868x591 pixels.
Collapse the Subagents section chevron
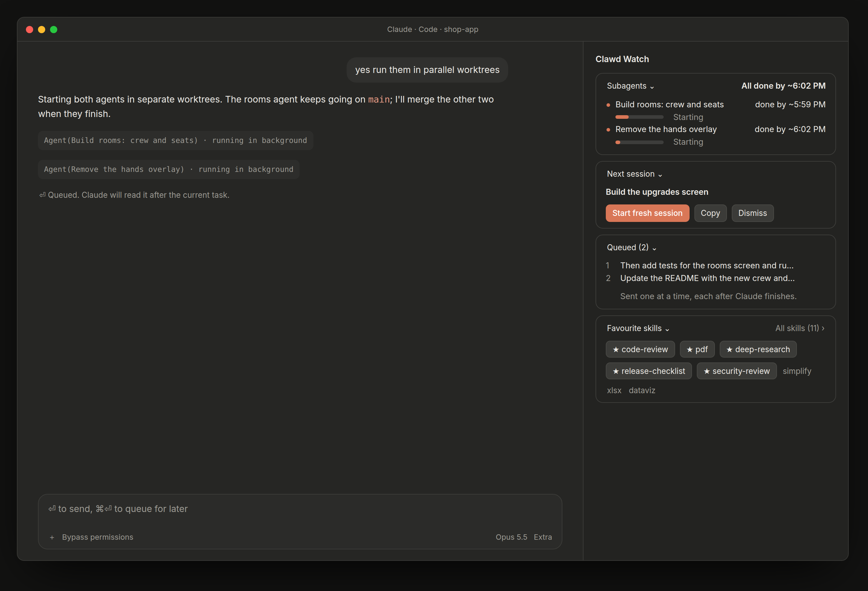[x=652, y=87]
